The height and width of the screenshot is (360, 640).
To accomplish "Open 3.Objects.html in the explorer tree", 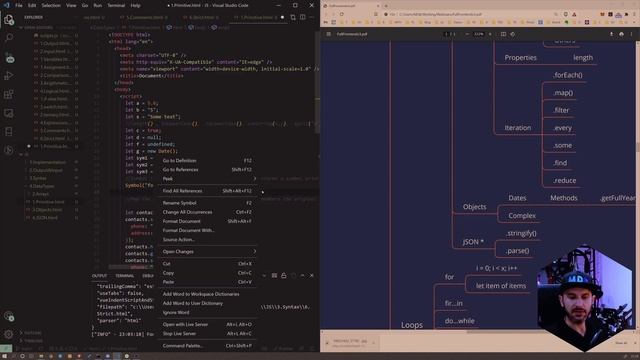I will [47, 210].
